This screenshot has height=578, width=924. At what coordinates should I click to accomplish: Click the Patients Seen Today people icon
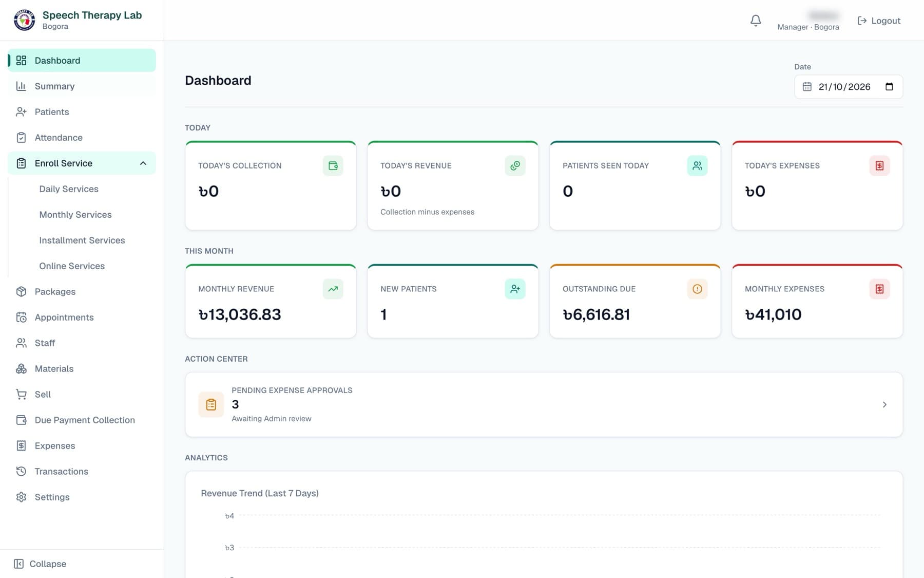[x=697, y=165]
